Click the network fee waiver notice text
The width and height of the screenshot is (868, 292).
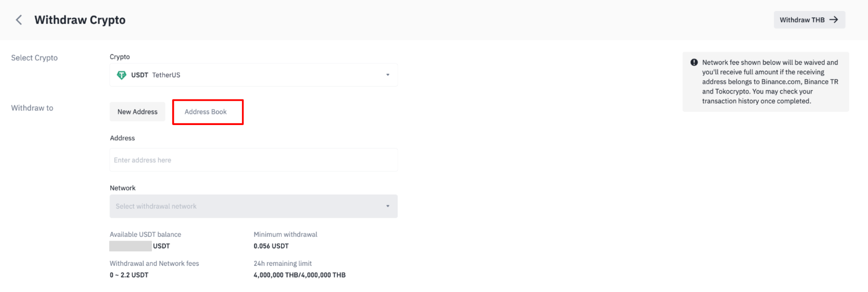click(x=770, y=82)
